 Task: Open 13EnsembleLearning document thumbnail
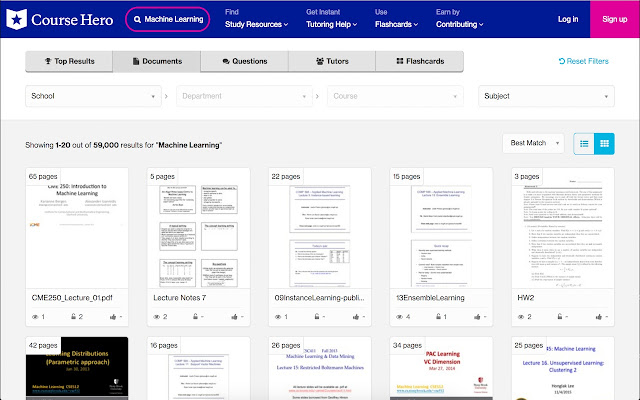441,228
